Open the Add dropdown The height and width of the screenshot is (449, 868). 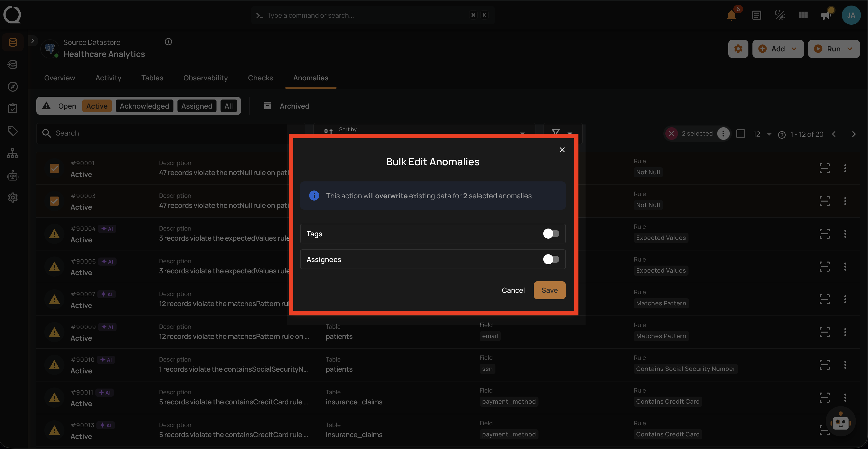click(778, 49)
